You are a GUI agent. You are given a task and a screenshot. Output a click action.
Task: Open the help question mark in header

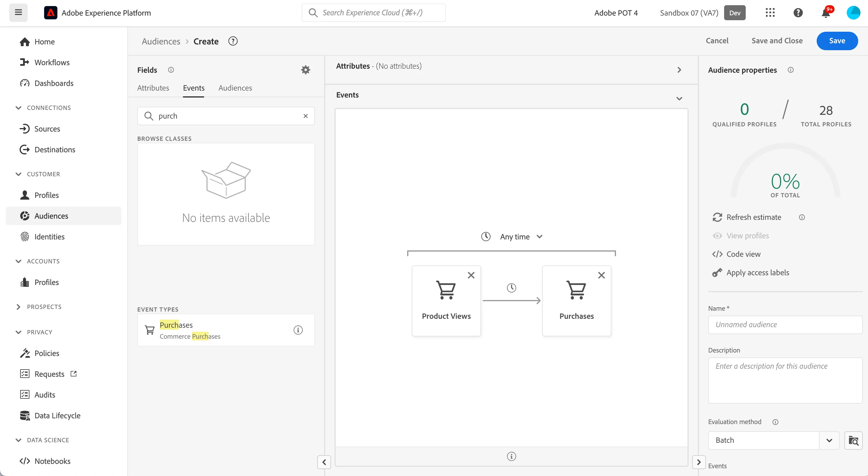[x=798, y=13]
